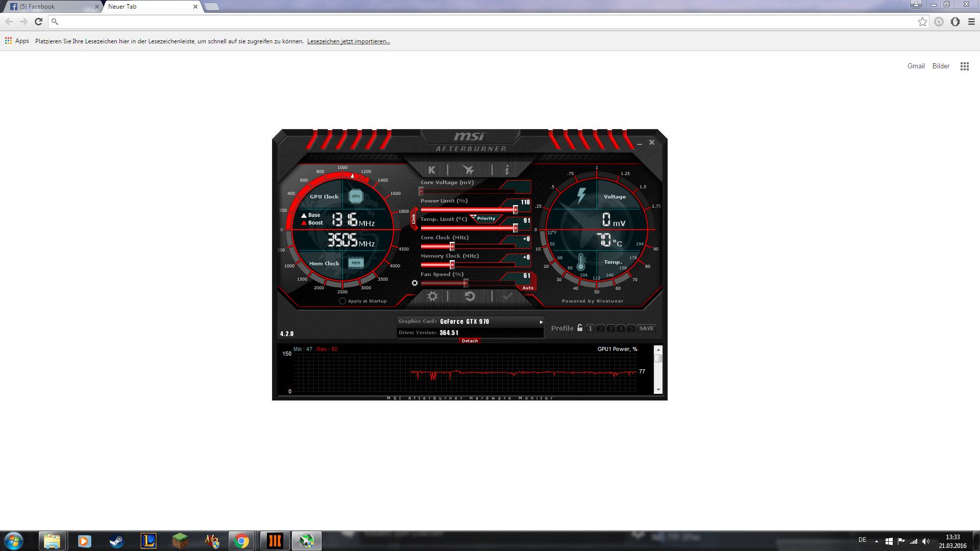Open Steam from the Windows taskbar
This screenshot has height=551, width=980.
[116, 541]
